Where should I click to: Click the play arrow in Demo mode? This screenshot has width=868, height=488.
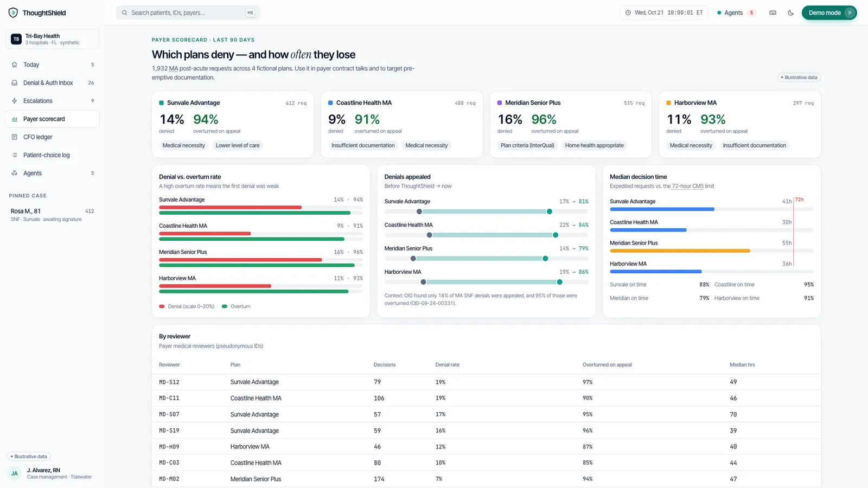pos(850,12)
